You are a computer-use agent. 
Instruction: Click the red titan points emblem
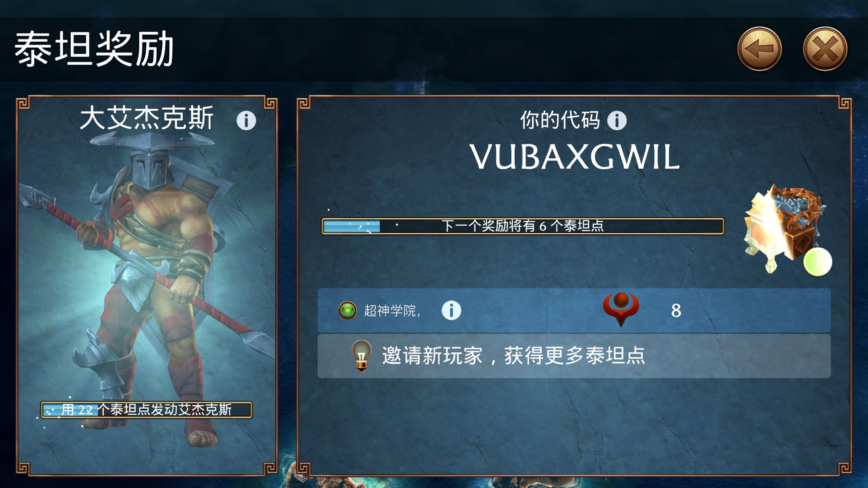(621, 309)
